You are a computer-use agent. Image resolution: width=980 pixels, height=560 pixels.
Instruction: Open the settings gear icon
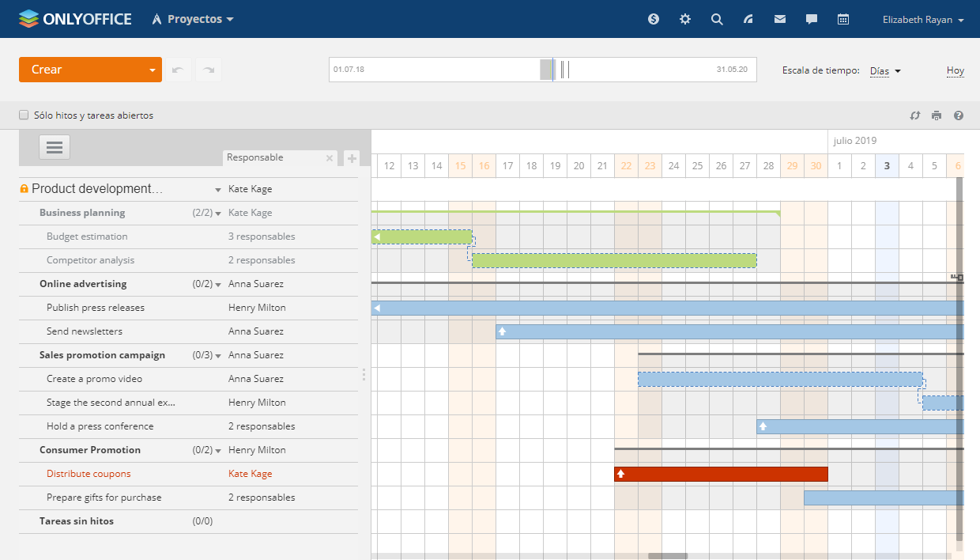[685, 20]
